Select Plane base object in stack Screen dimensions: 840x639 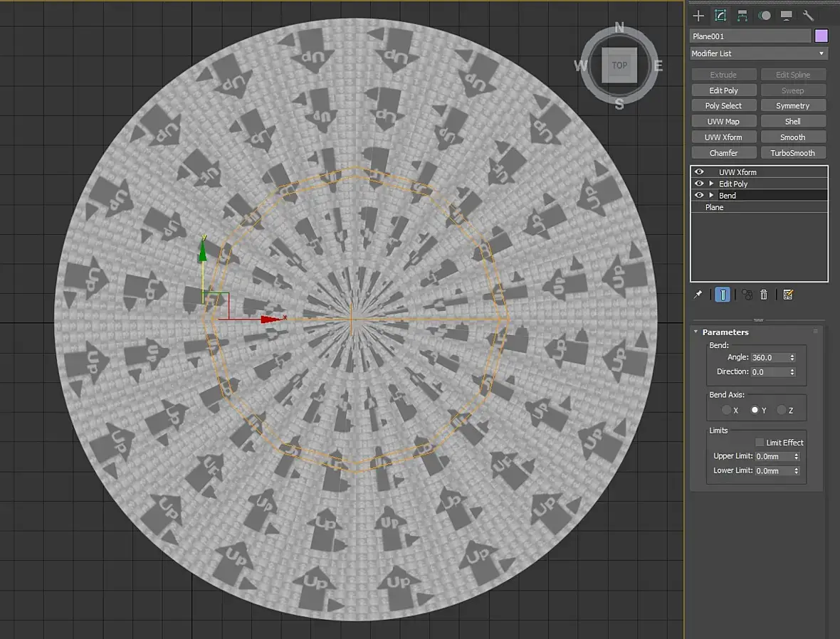tap(714, 207)
